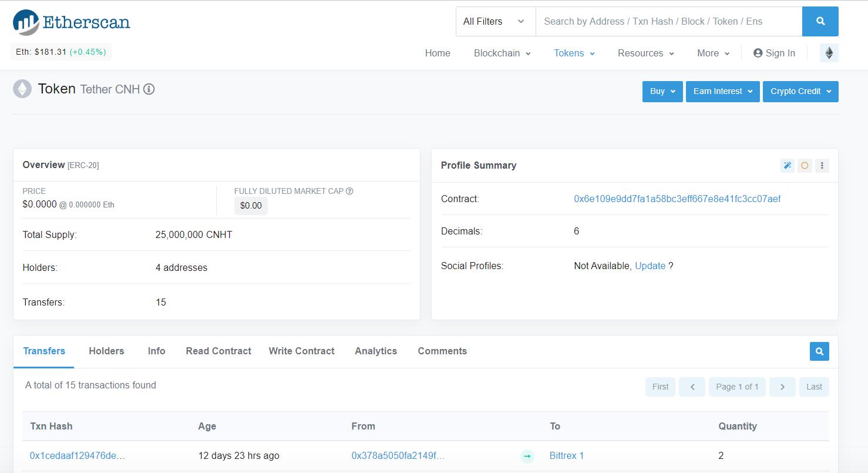
Task: Click the info icon beside Tether CNH
Action: point(149,89)
